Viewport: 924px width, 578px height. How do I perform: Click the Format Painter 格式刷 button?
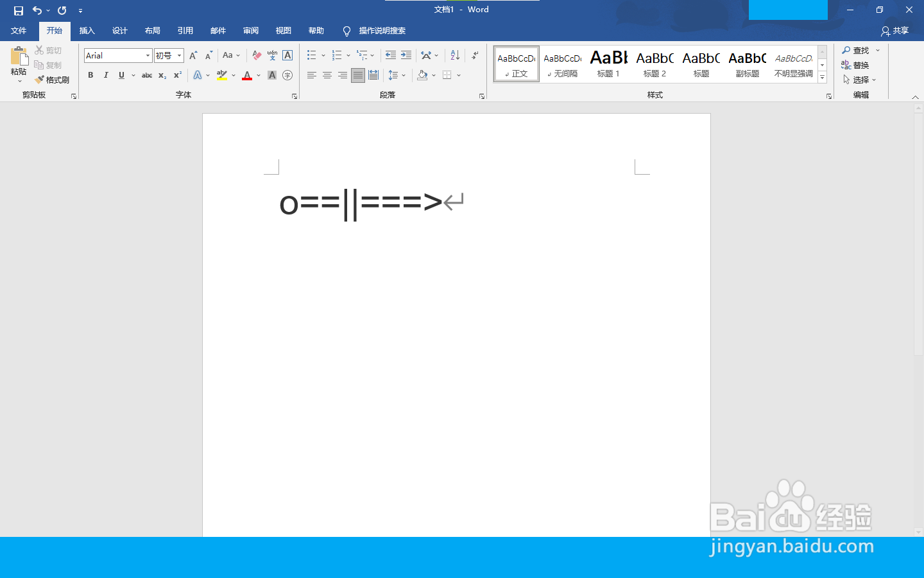[x=52, y=80]
